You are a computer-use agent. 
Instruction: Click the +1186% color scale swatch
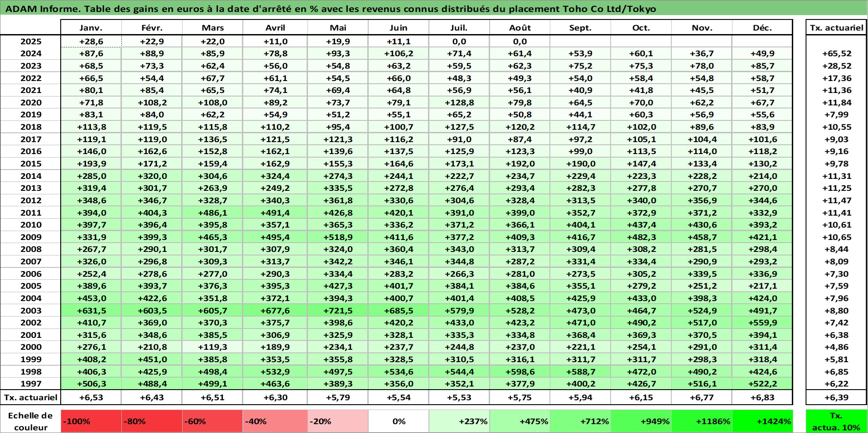pos(702,421)
